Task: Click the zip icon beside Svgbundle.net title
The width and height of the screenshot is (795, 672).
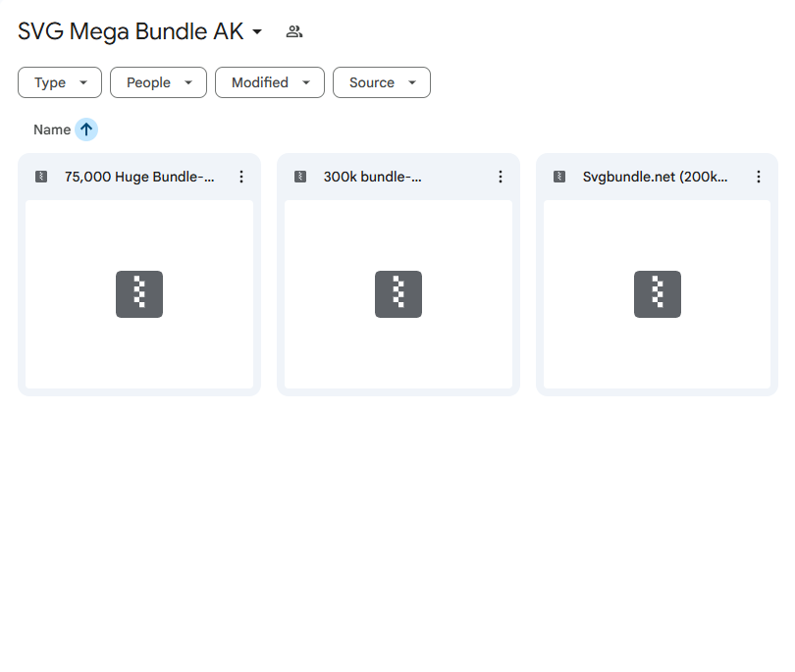Action: coord(559,177)
